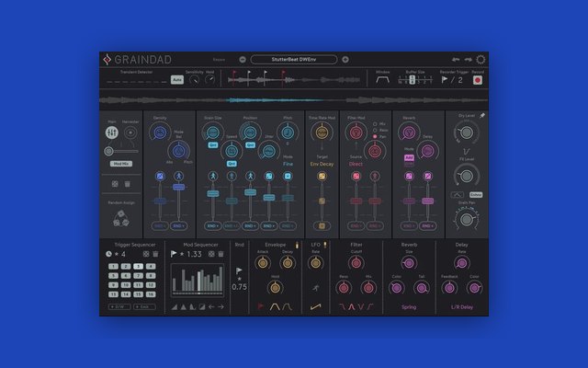Click the curve icon below FX Level

458,194
